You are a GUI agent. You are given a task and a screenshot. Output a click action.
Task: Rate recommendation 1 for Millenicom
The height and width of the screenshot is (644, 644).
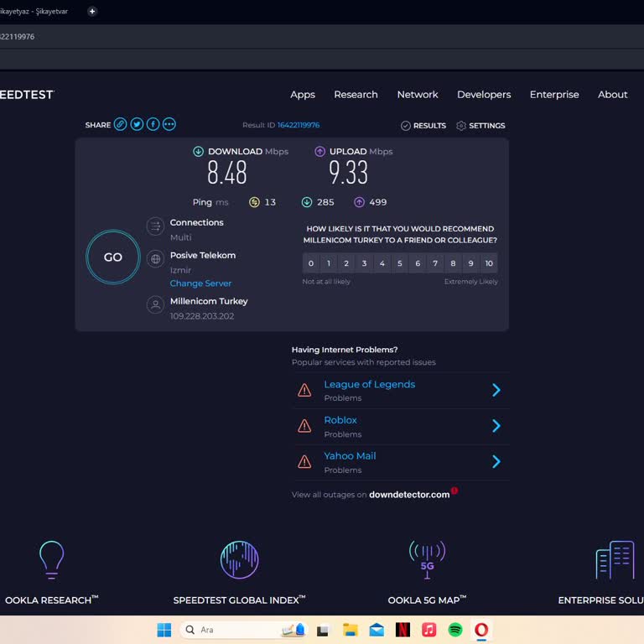329,263
